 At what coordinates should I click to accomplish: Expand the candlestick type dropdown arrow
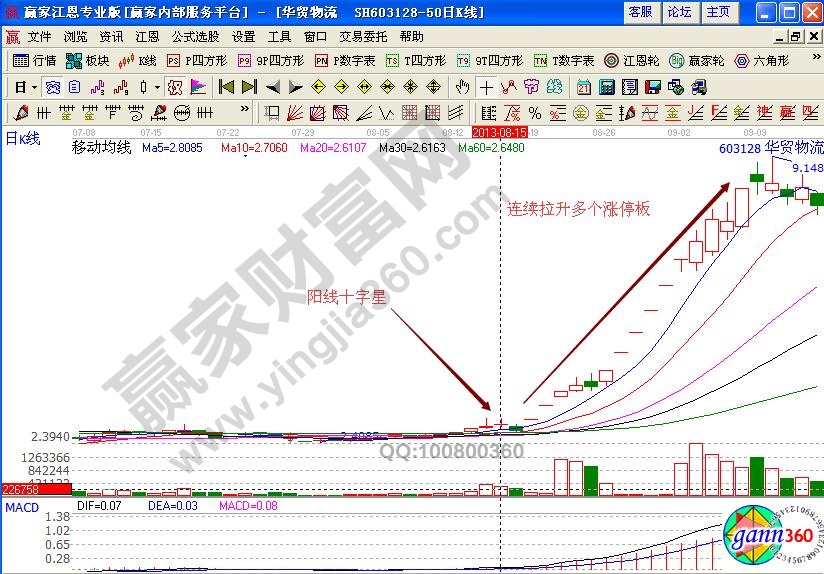click(157, 87)
